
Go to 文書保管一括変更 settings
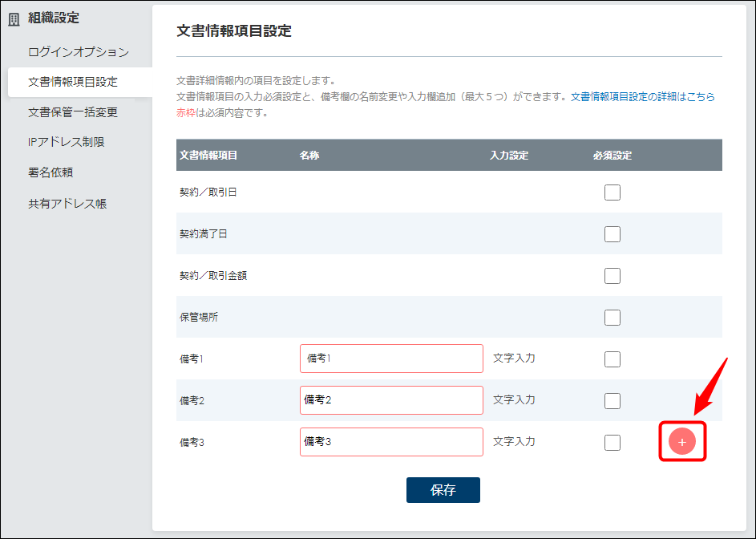click(73, 112)
